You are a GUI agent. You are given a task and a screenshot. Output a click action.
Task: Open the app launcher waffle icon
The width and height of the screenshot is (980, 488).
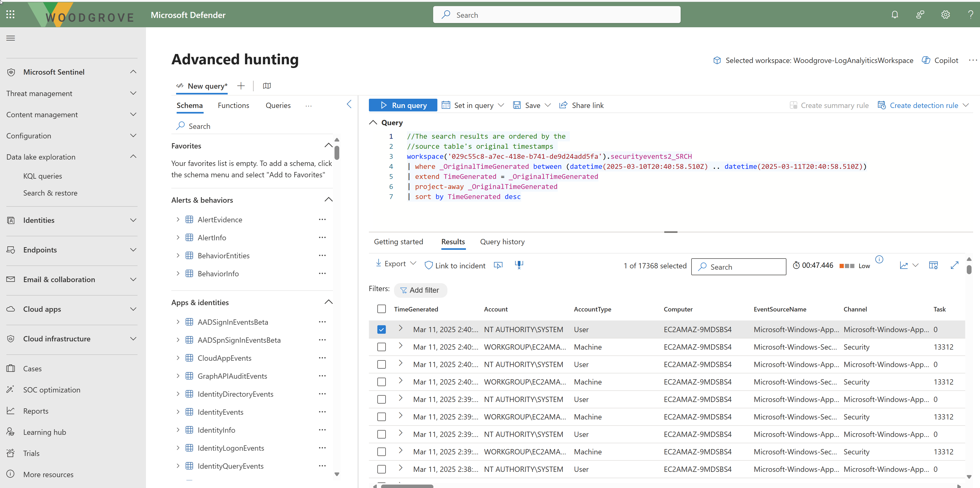(10, 15)
